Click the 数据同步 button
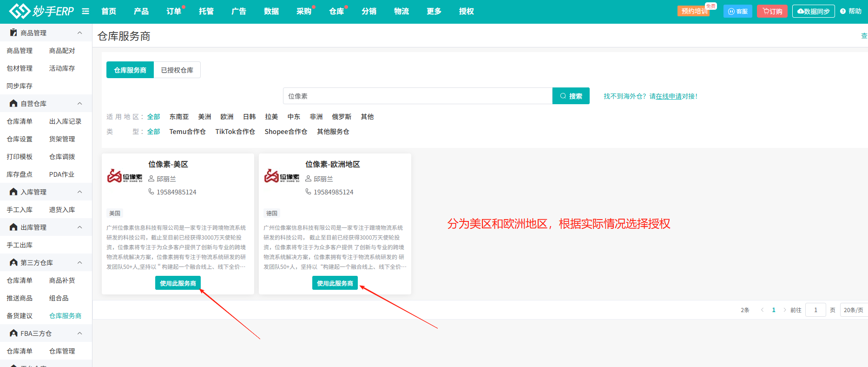 pyautogui.click(x=814, y=11)
